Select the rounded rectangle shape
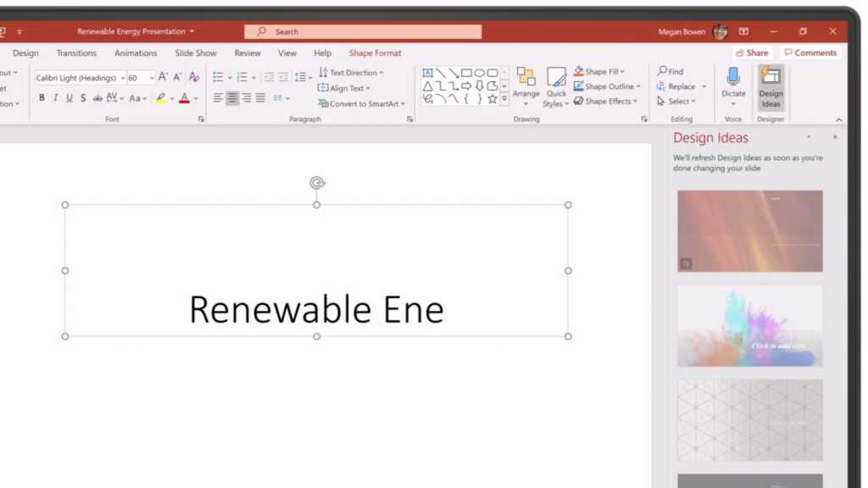This screenshot has height=488, width=868. click(492, 73)
